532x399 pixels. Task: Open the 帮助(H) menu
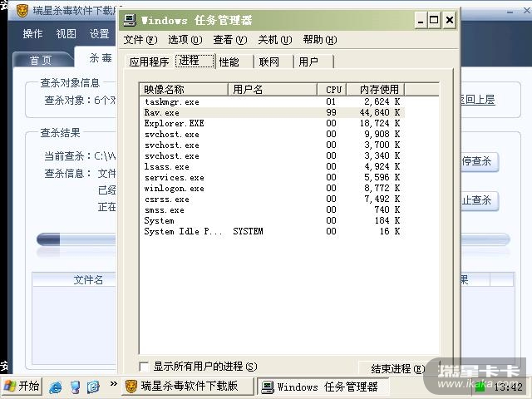pyautogui.click(x=320, y=40)
